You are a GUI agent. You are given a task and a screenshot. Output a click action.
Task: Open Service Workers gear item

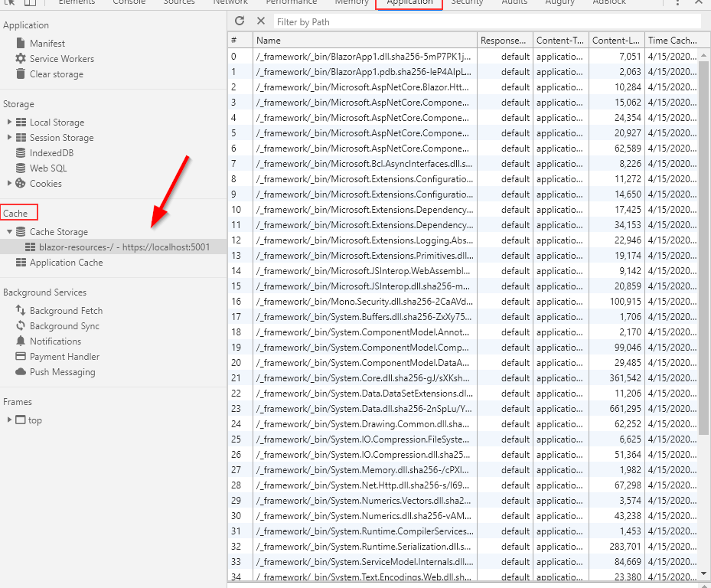coord(61,59)
